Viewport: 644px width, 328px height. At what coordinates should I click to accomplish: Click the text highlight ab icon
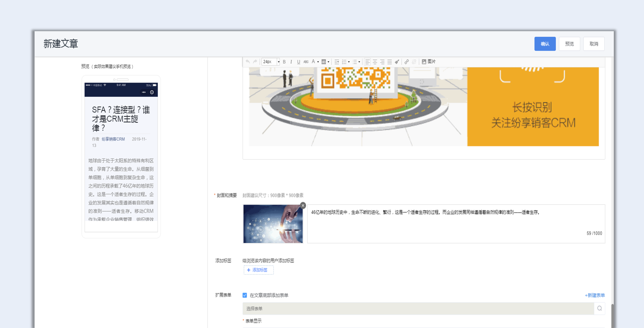coord(324,62)
